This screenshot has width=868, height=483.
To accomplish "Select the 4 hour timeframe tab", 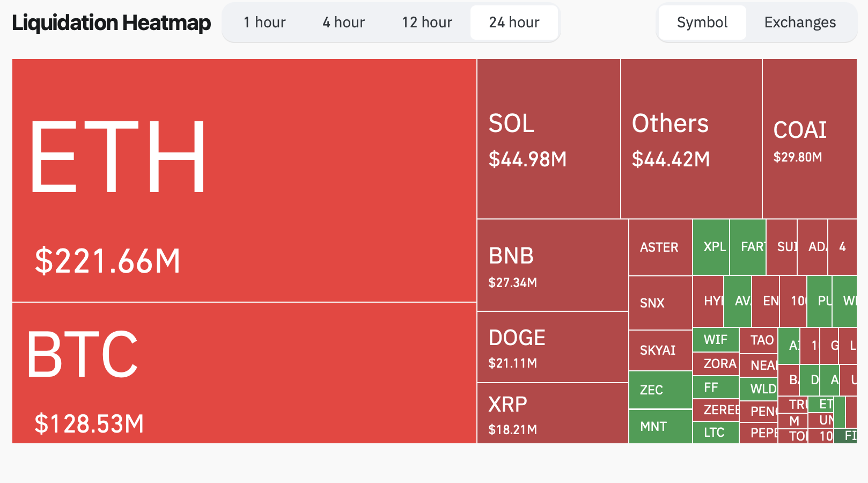I will coord(343,23).
